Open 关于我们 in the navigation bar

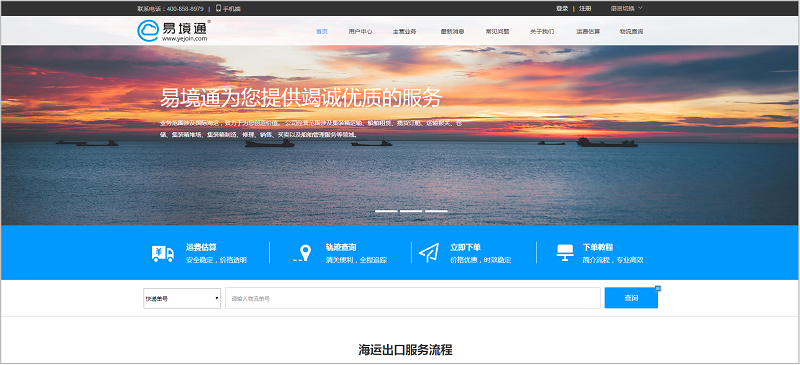coord(542,31)
